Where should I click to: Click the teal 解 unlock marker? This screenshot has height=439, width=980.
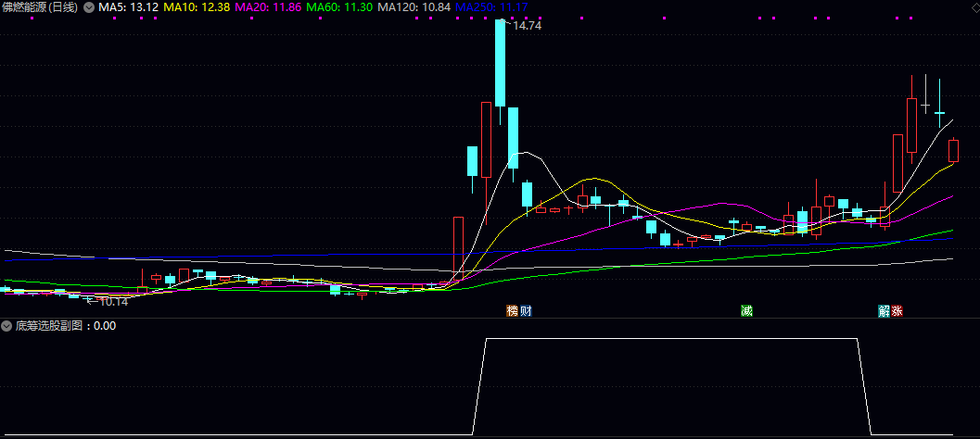click(884, 310)
